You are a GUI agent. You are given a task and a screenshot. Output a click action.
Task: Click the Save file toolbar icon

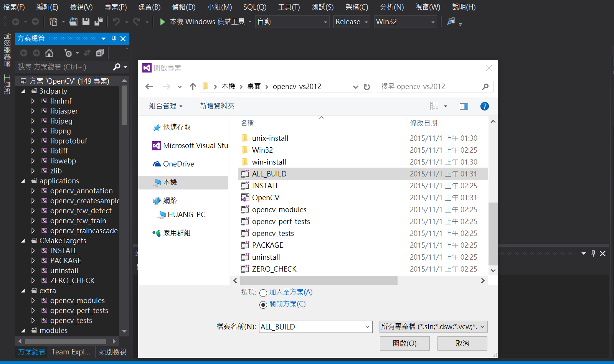[x=86, y=21]
